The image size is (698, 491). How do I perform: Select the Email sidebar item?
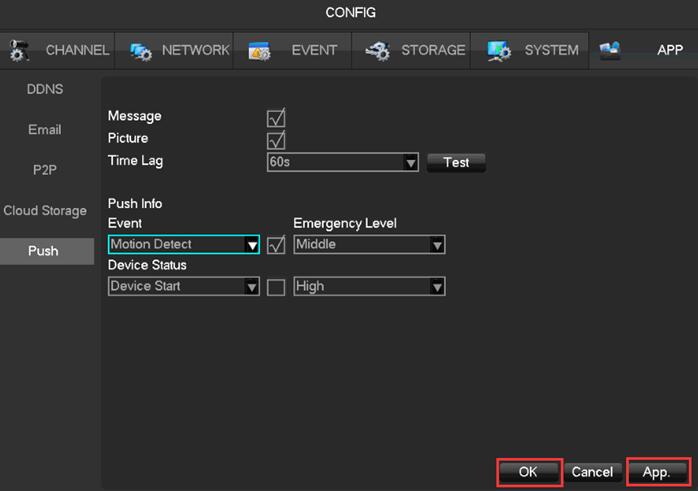(45, 129)
